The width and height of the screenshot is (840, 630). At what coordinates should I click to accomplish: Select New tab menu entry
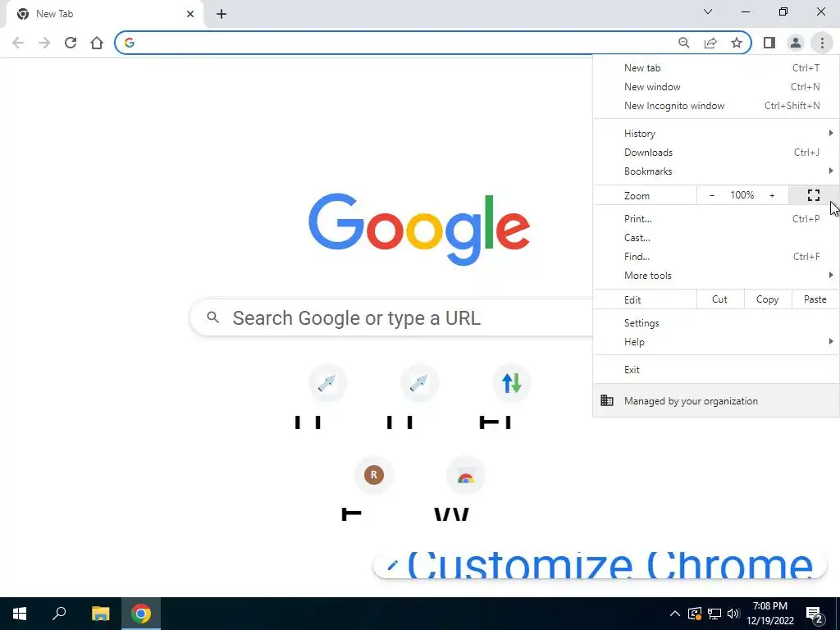click(715, 68)
